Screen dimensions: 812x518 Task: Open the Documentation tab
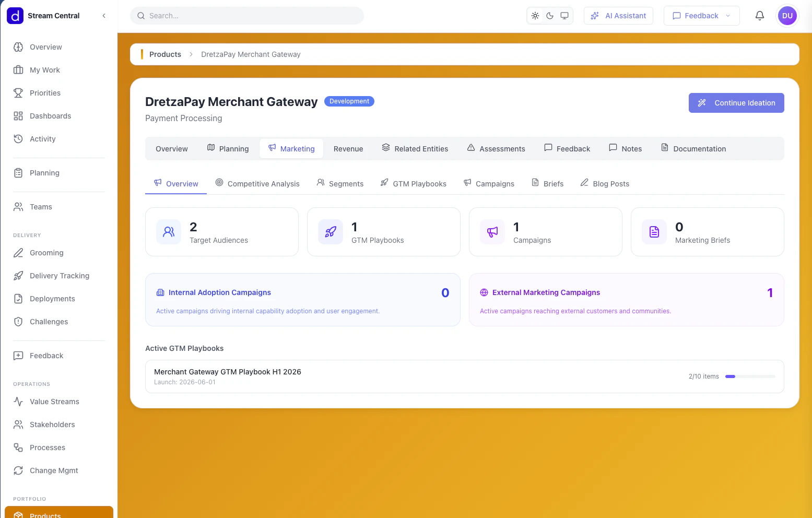tap(693, 149)
